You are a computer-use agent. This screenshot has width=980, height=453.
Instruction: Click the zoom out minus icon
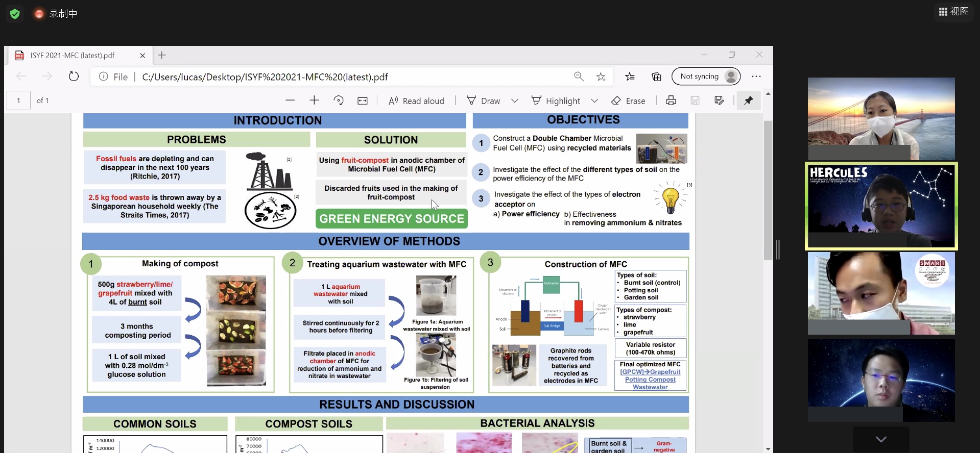290,100
